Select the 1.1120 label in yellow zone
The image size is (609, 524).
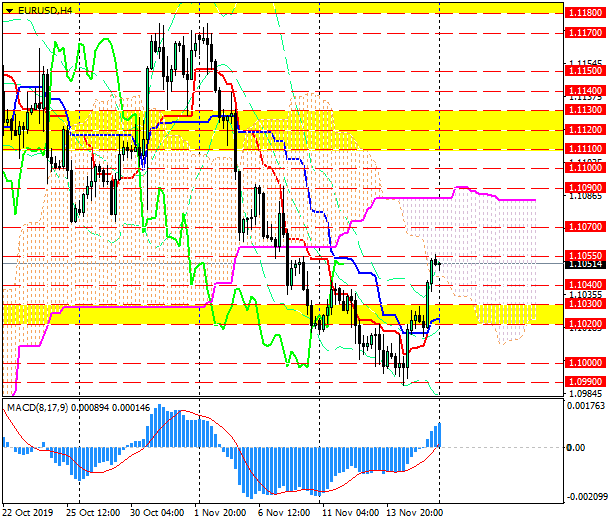click(582, 130)
